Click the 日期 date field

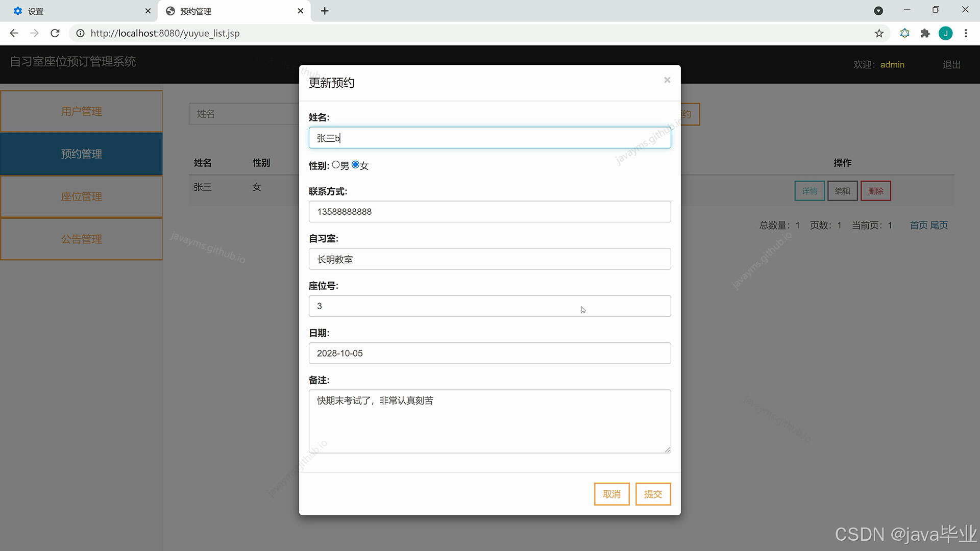point(489,353)
